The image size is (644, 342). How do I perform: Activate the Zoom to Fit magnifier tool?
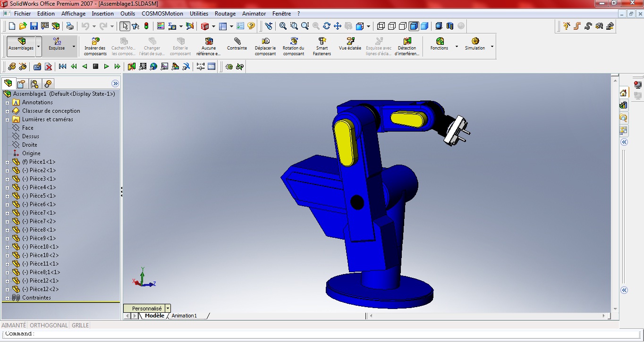click(x=283, y=26)
